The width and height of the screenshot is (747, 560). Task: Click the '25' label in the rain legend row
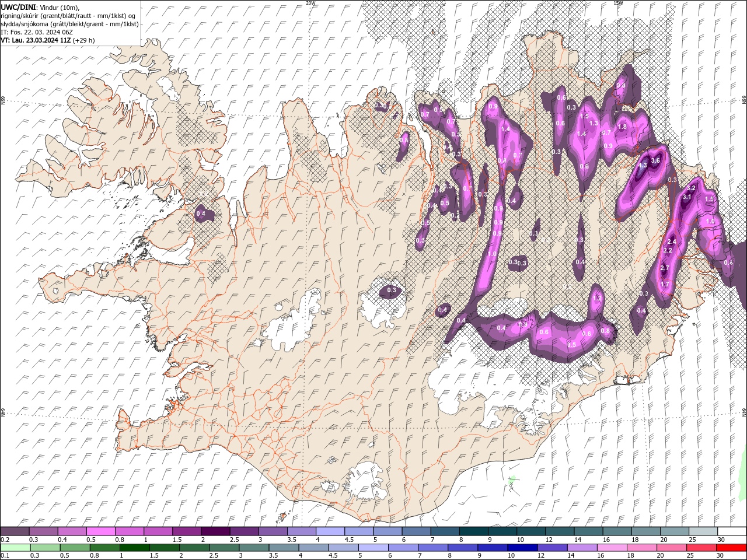point(690,556)
